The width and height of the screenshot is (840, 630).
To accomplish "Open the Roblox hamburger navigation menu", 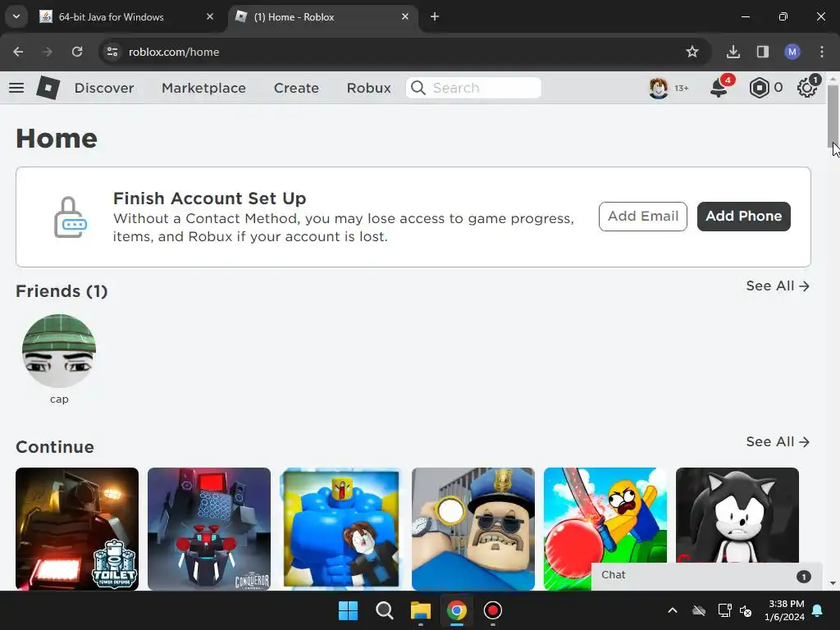I will [16, 88].
